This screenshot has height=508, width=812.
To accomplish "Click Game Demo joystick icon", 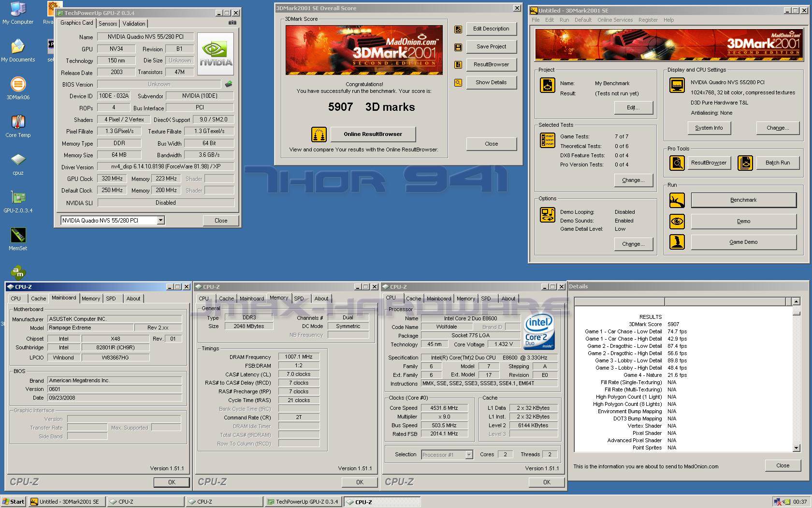I will point(677,242).
